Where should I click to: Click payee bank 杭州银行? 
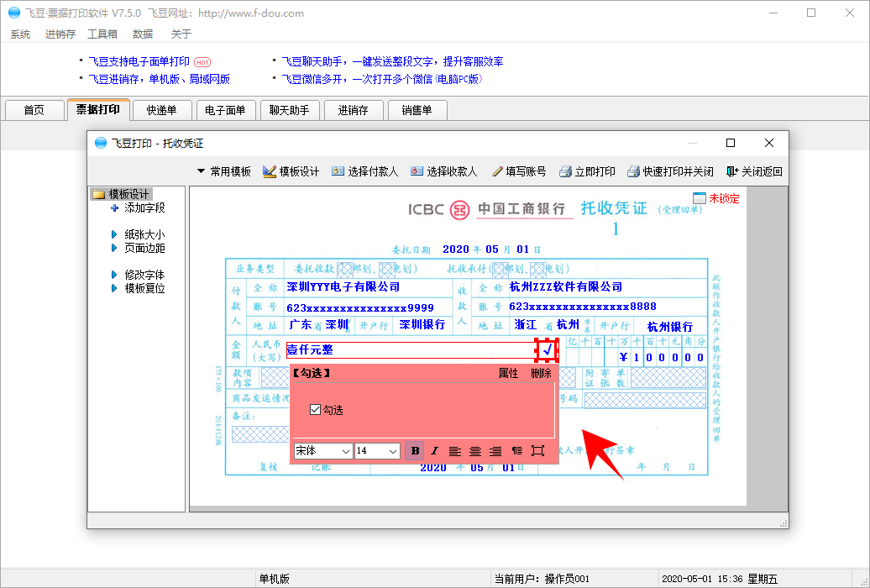(x=669, y=327)
